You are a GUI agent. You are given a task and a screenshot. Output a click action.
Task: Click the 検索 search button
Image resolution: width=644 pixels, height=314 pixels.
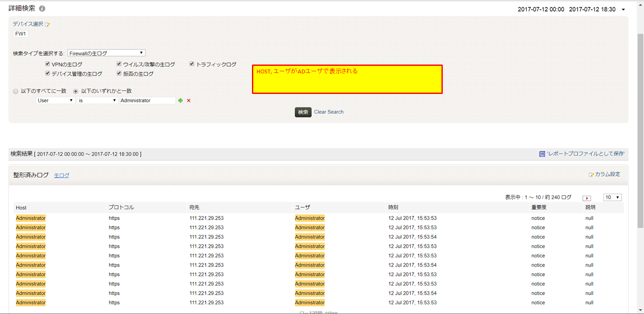[303, 112]
